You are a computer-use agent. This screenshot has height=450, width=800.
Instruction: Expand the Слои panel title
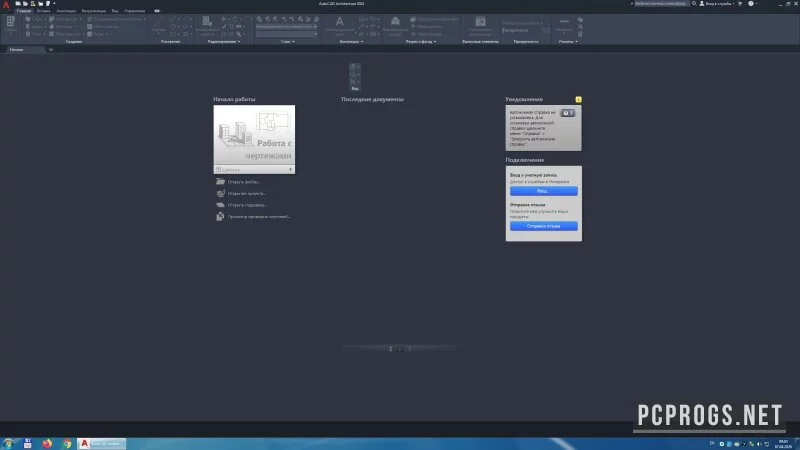[288, 41]
